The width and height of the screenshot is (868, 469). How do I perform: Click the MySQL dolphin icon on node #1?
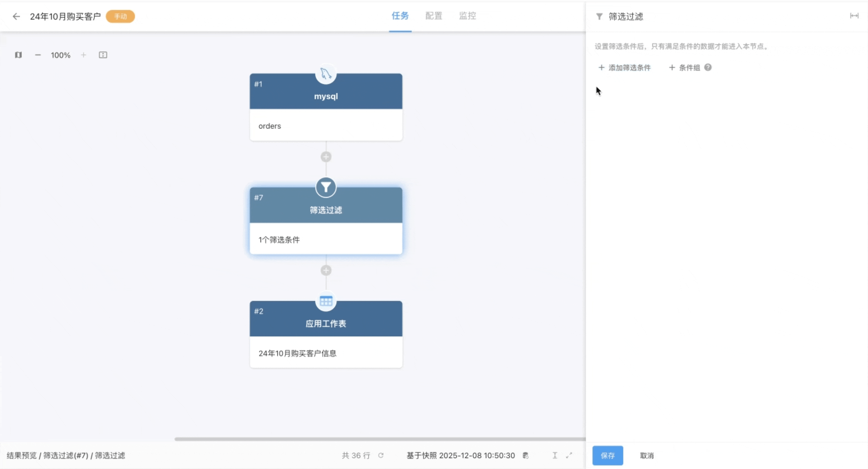click(325, 74)
